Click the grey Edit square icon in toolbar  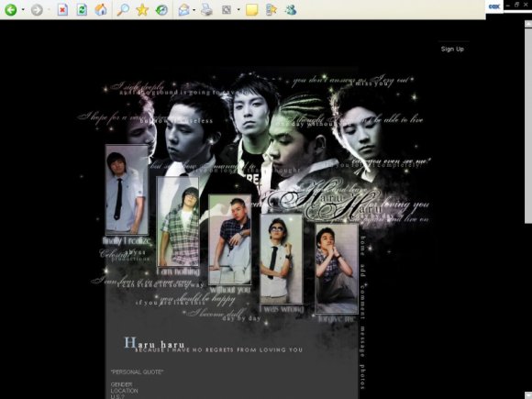(x=227, y=9)
